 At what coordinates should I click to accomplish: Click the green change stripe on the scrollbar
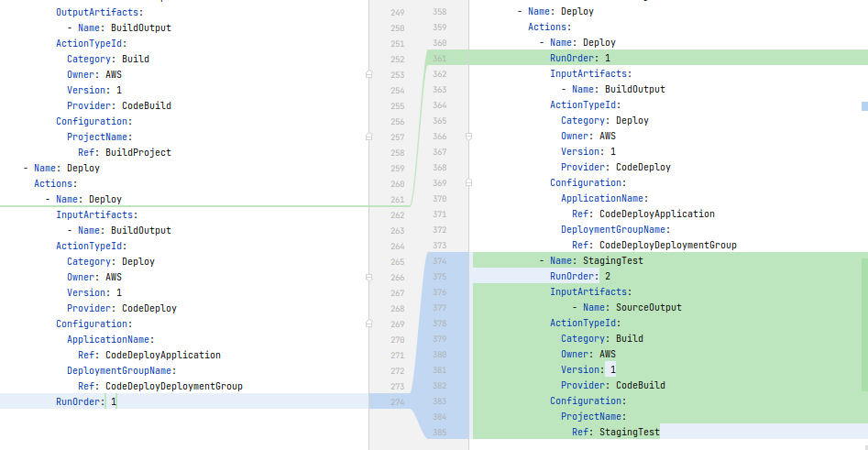(x=864, y=321)
